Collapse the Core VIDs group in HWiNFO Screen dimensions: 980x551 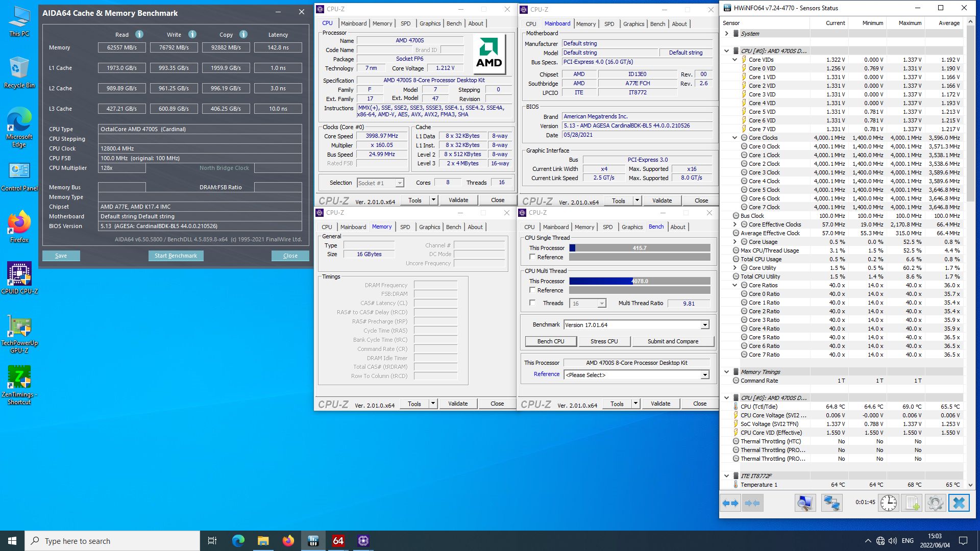click(x=735, y=60)
